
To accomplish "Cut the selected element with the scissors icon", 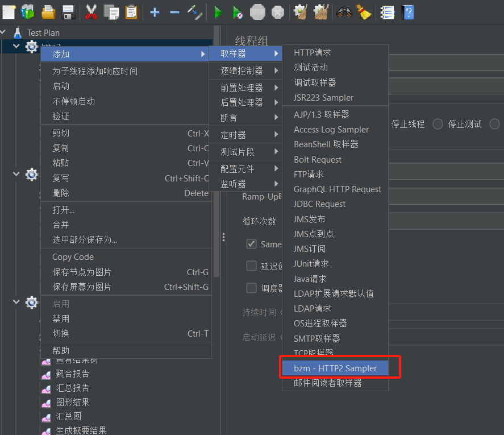I will pos(91,13).
